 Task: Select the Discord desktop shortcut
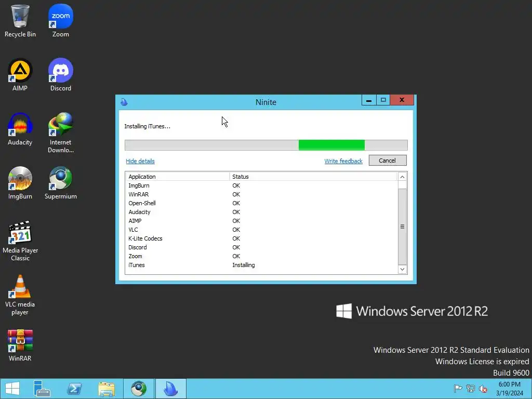click(x=61, y=75)
